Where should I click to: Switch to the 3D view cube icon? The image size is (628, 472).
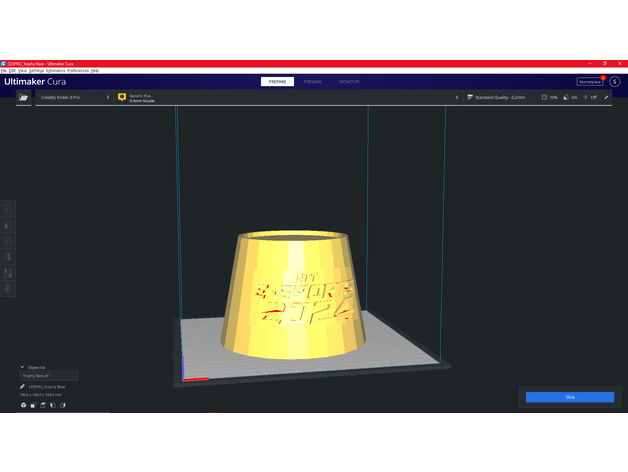[23, 405]
